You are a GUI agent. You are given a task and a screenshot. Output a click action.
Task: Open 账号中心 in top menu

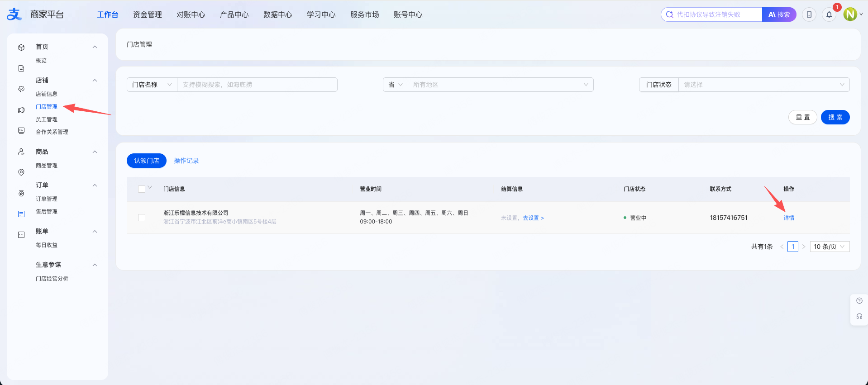pyautogui.click(x=408, y=14)
